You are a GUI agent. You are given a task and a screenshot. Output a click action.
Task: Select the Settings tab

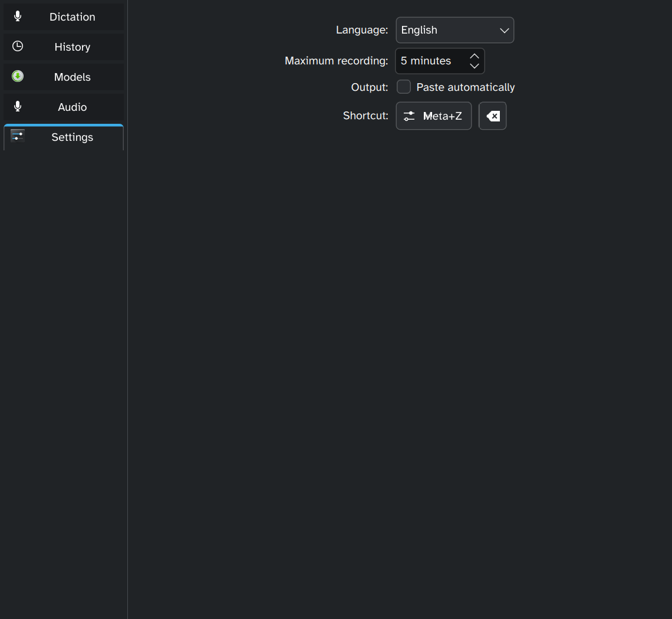click(x=64, y=137)
